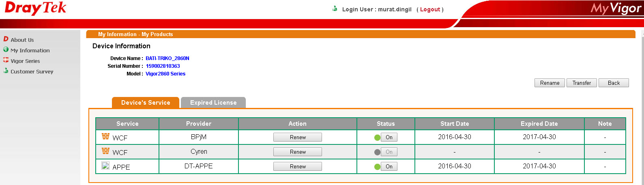Image resolution: width=644 pixels, height=185 pixels.
Task: Click the WCF Cyren firewall icon
Action: [x=105, y=151]
